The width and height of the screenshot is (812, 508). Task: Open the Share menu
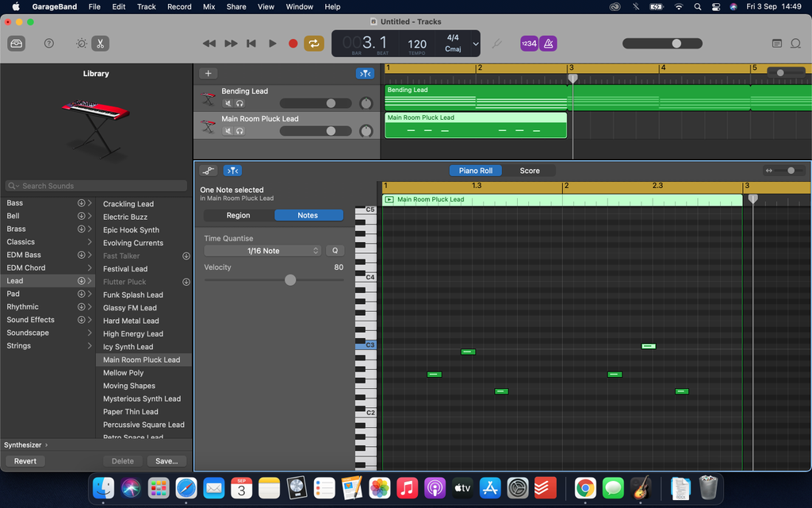236,6
